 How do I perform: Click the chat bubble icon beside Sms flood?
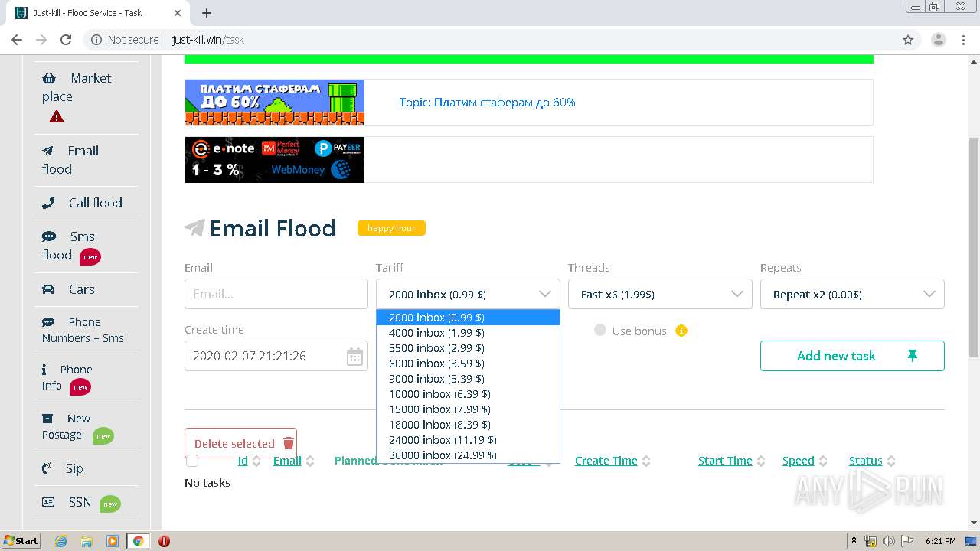coord(48,236)
